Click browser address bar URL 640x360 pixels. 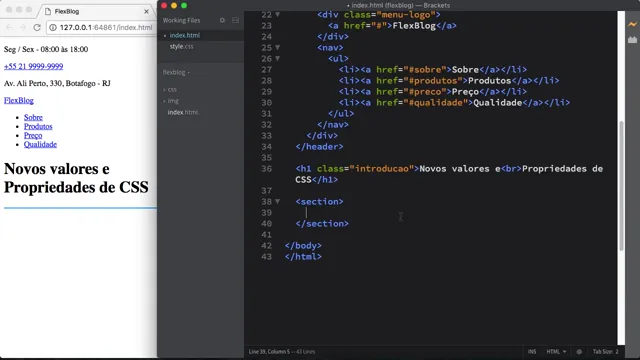click(x=106, y=27)
